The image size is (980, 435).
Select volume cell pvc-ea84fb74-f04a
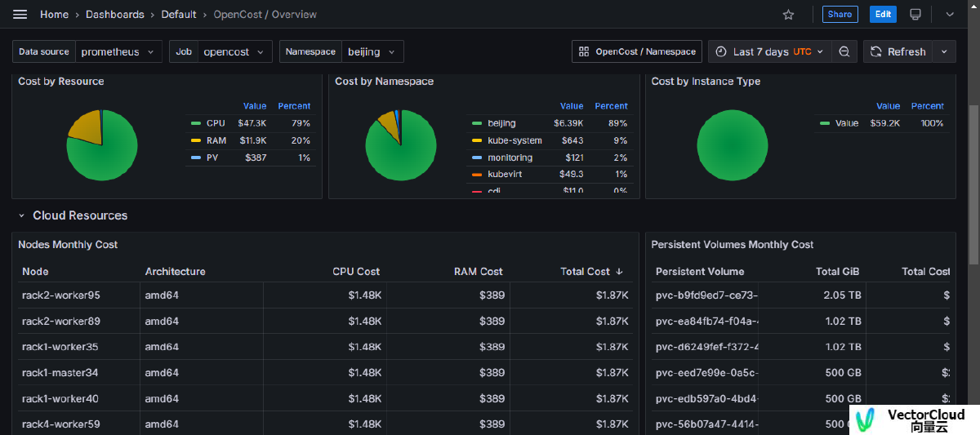pyautogui.click(x=706, y=322)
